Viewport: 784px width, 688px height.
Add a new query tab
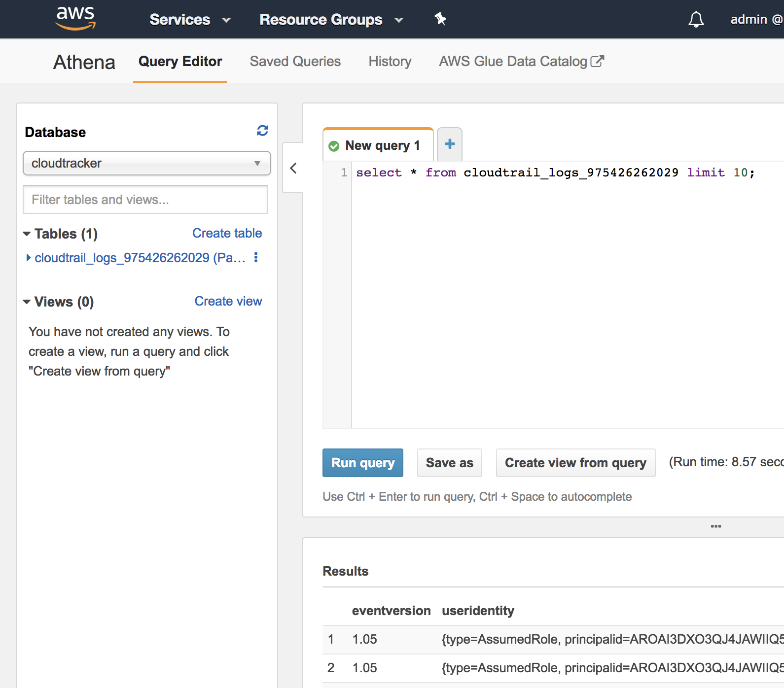(450, 144)
